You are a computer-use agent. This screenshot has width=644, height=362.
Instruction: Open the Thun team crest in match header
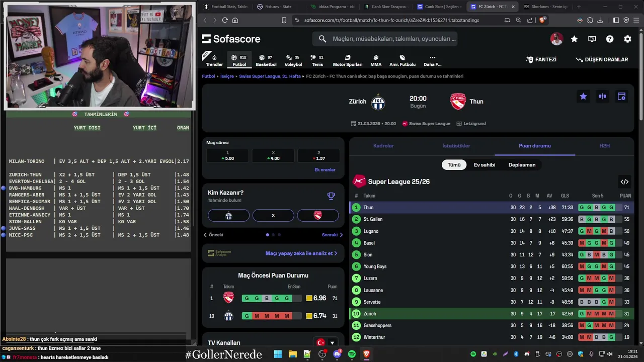pos(458,102)
